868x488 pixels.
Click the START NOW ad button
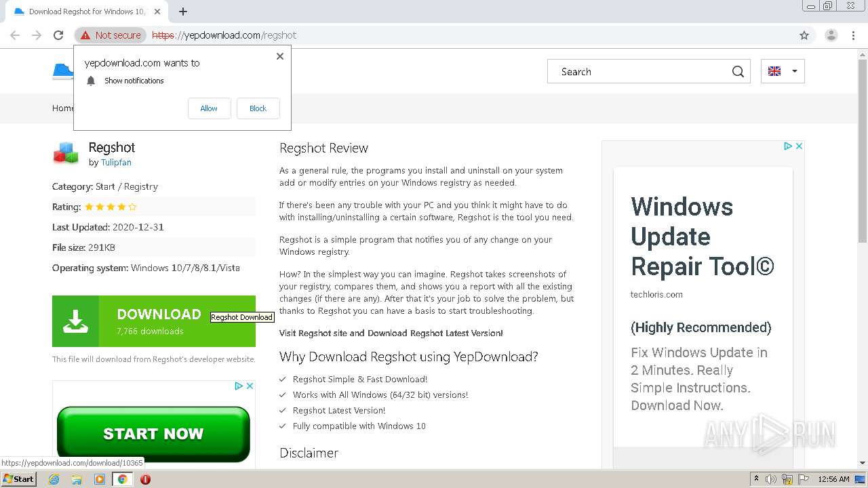153,434
